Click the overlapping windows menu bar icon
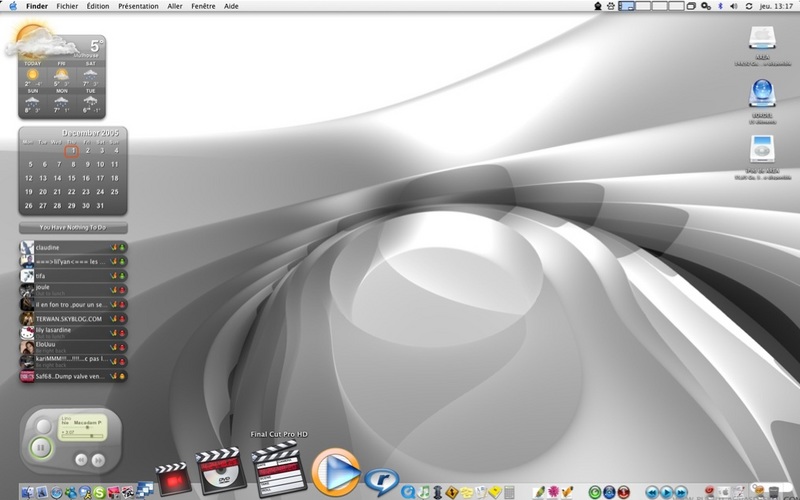The image size is (800, 500). pyautogui.click(x=691, y=6)
